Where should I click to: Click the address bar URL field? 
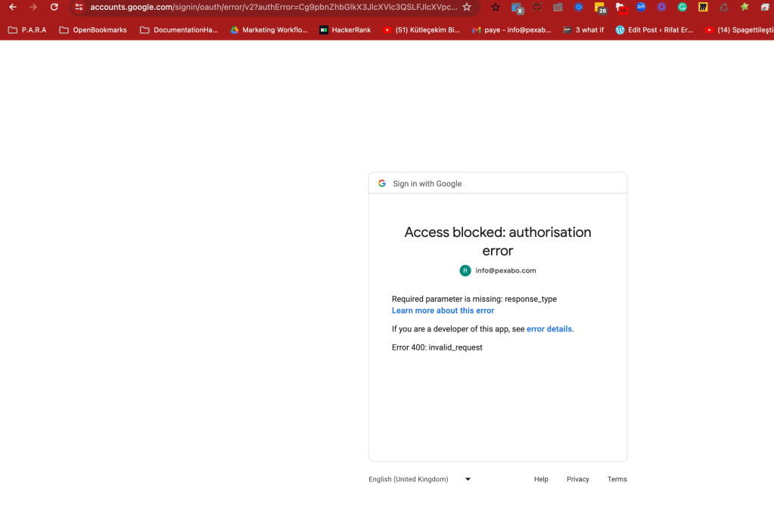pyautogui.click(x=273, y=7)
